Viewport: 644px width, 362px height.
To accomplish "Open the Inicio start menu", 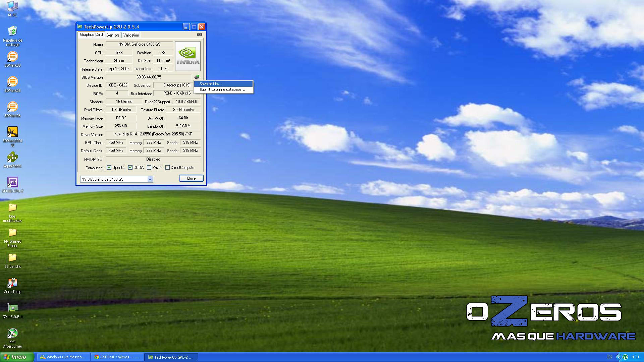I will pyautogui.click(x=17, y=357).
